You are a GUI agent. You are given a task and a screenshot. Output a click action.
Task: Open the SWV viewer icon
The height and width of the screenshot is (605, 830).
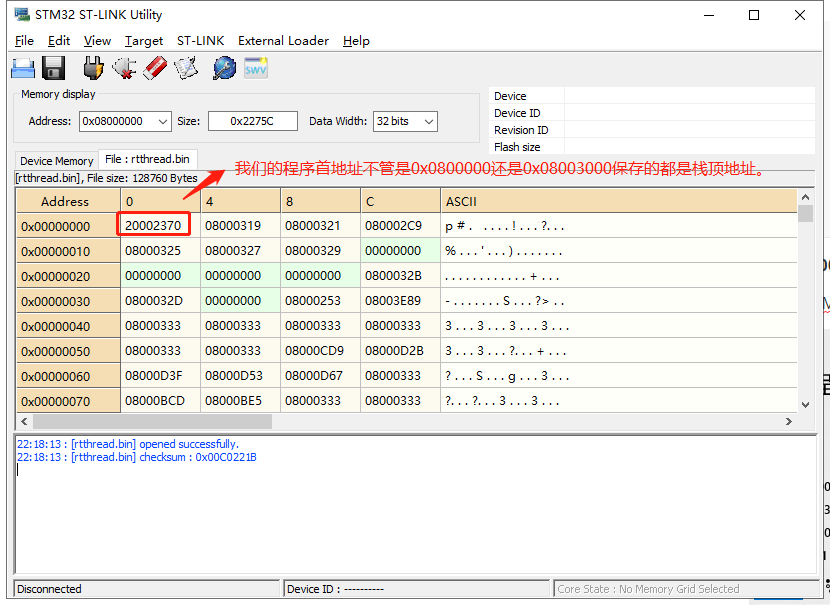point(256,68)
